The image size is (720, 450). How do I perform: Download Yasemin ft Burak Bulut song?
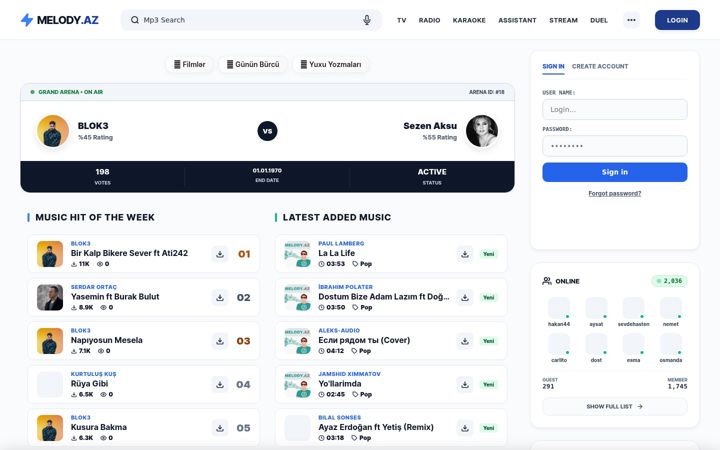pos(220,298)
